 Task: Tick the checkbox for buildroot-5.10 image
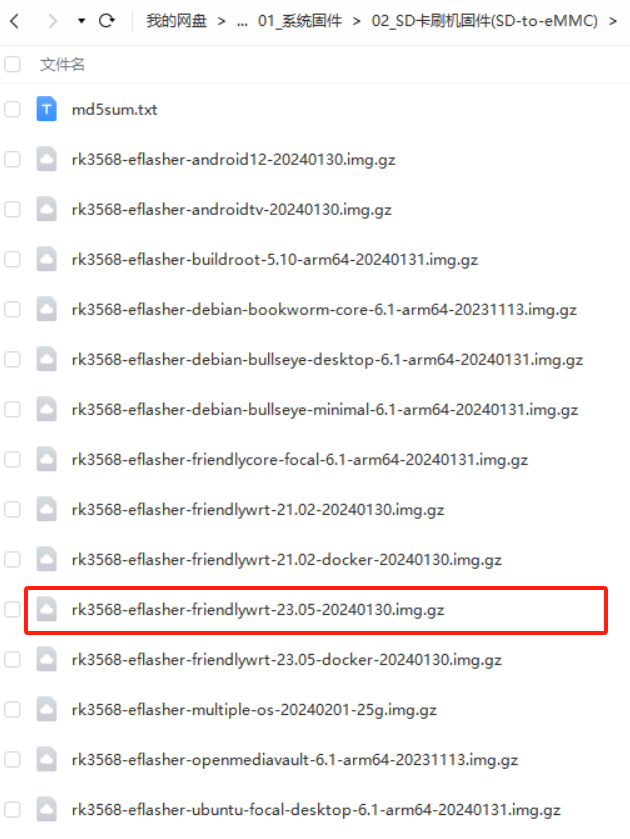[x=12, y=260]
